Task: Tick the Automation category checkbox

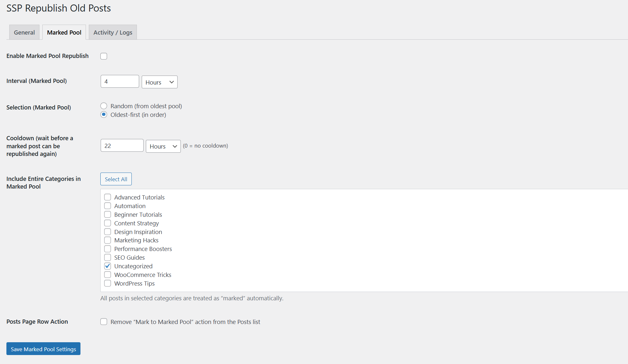Action: [108, 206]
